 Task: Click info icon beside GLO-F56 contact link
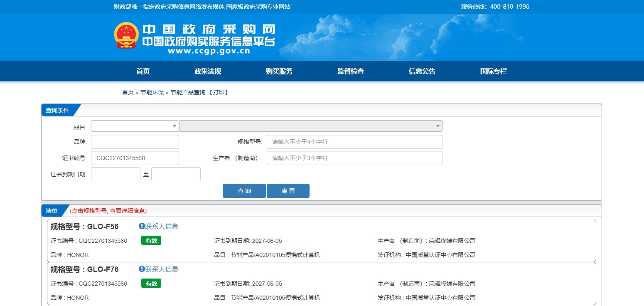[x=142, y=226]
